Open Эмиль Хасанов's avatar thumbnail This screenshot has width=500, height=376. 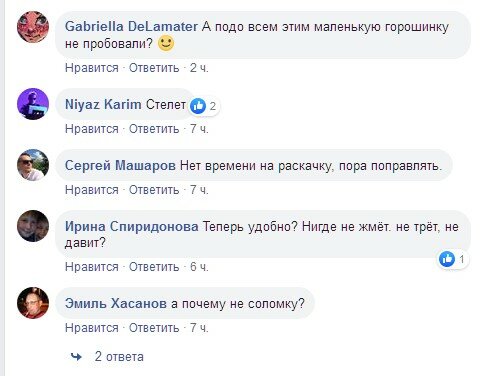coord(33,303)
